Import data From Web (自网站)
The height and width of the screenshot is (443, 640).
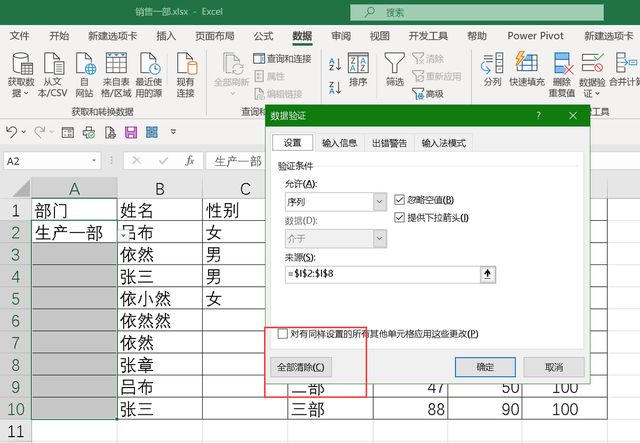[x=84, y=75]
